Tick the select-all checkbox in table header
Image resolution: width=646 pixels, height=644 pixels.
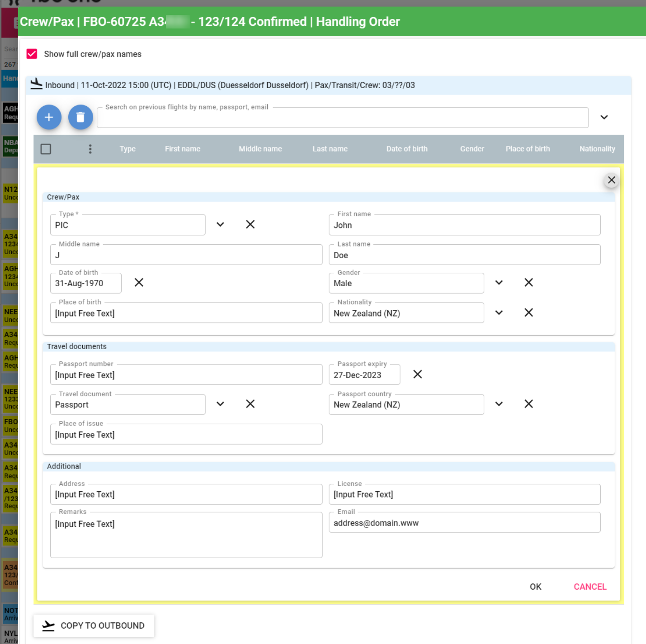46,149
